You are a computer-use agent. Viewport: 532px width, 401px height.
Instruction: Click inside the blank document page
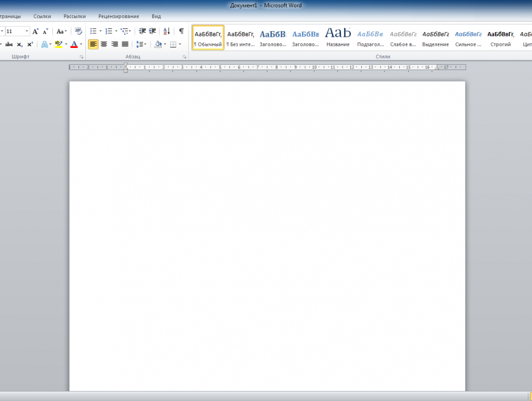coord(268,236)
